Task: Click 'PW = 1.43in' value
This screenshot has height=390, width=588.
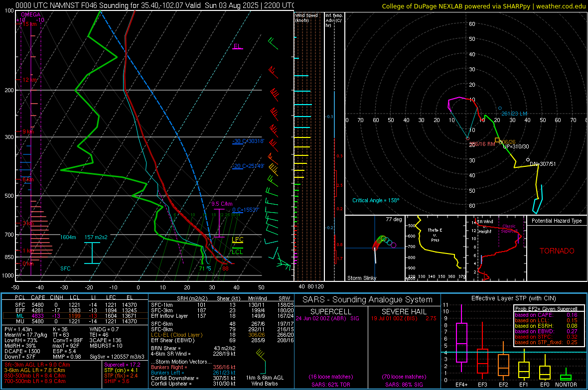Action: [18, 329]
